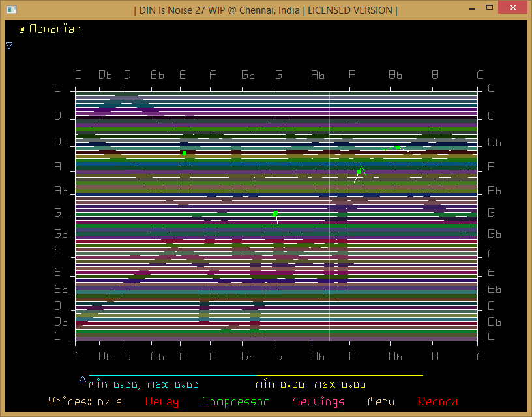Click the green ball near the A column
Viewport: 532px width, 417px height.
coord(359,172)
